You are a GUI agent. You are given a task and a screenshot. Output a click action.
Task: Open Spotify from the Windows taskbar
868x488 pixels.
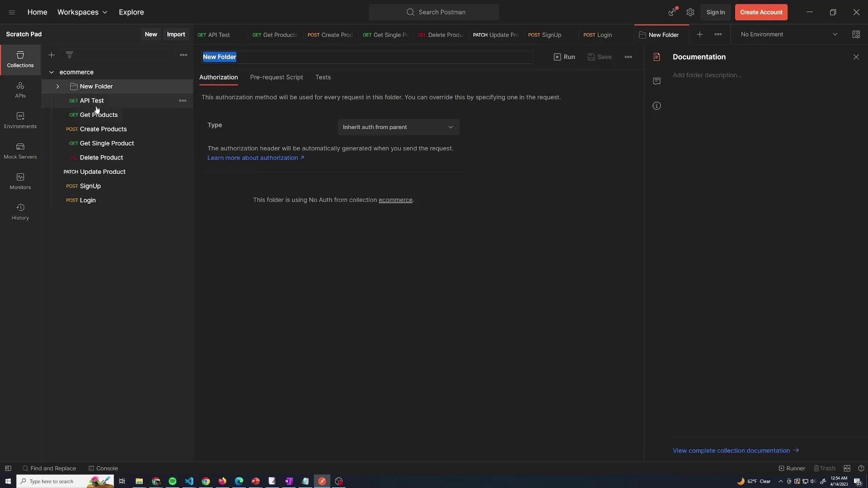pyautogui.click(x=172, y=481)
